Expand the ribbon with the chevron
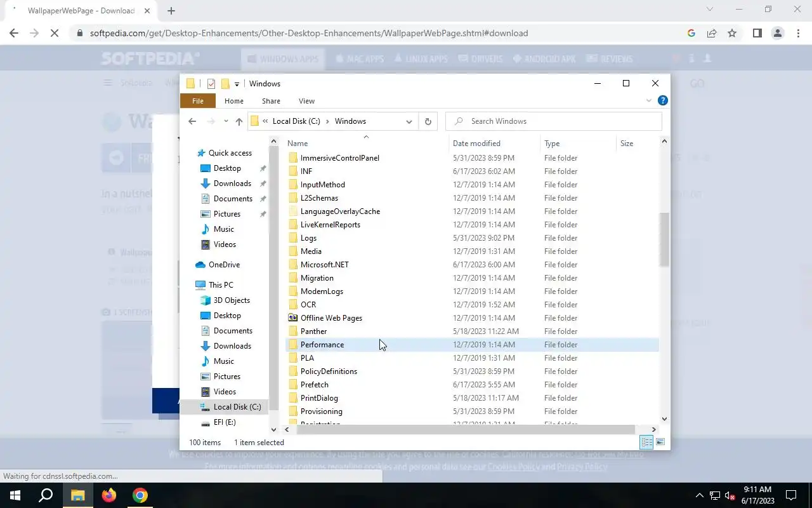This screenshot has height=508, width=812. (x=649, y=100)
